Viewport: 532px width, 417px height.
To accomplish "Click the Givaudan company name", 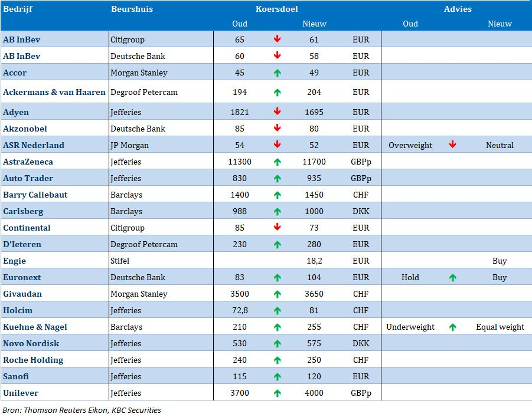I will point(22,294).
